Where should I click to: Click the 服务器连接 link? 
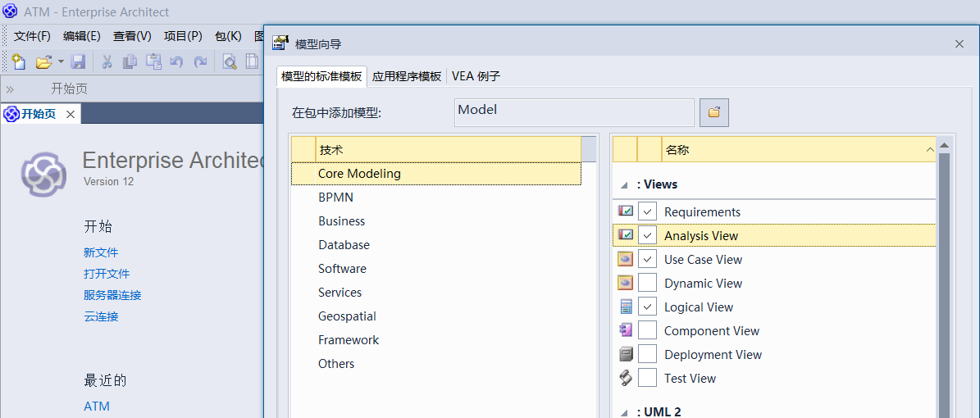(112, 295)
